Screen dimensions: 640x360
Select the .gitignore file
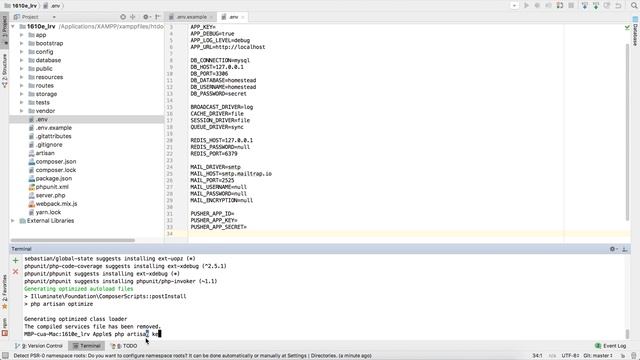click(x=49, y=145)
